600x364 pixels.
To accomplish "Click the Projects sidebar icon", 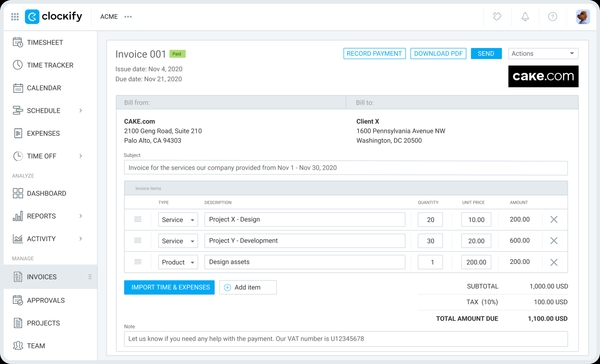I will click(18, 323).
